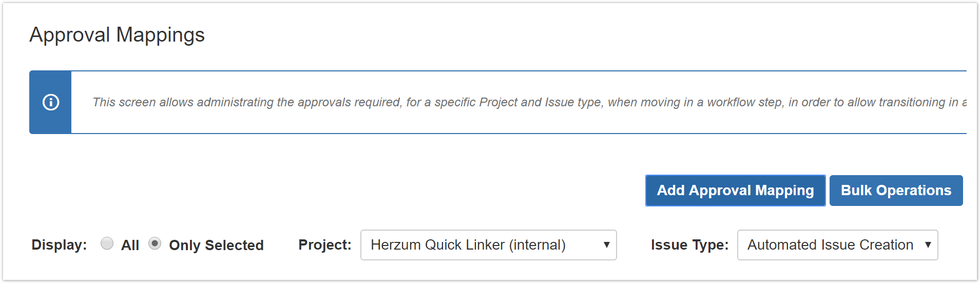
Task: Click the "Only Selected" label text
Action: pos(216,246)
